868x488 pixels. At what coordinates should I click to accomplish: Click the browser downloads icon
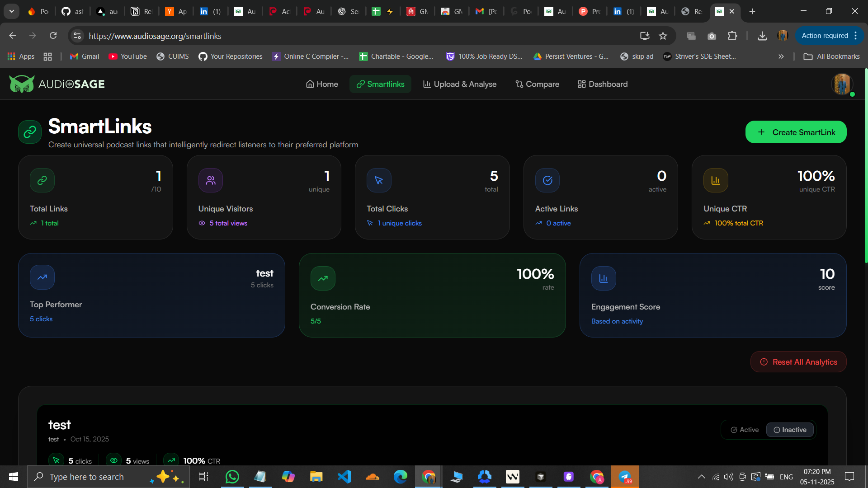coord(763,36)
